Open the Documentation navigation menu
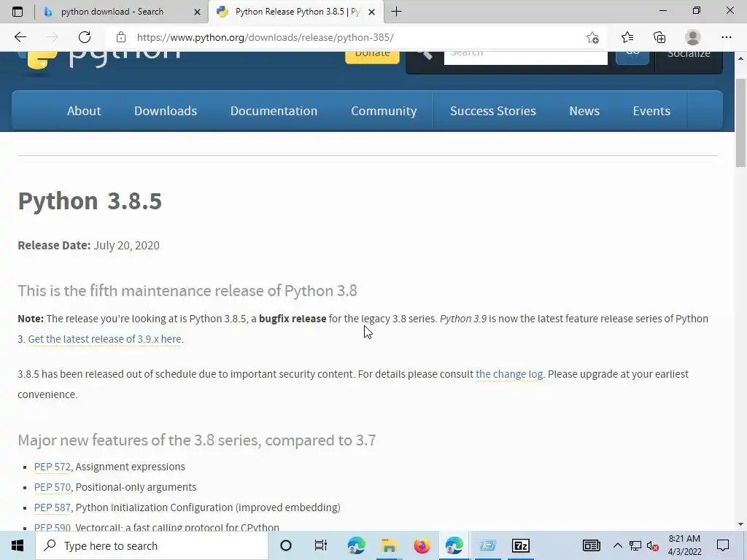747x560 pixels. [x=274, y=111]
